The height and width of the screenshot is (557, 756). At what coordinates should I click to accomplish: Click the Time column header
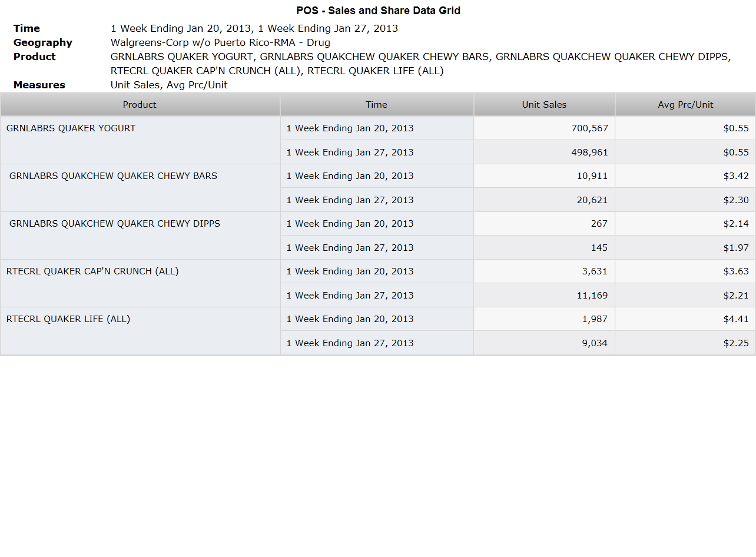coord(377,105)
